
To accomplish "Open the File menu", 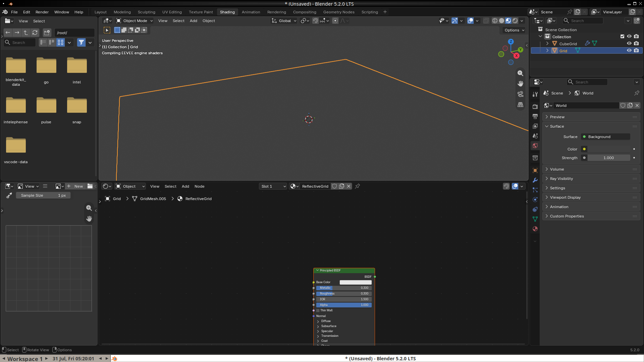I will (14, 12).
